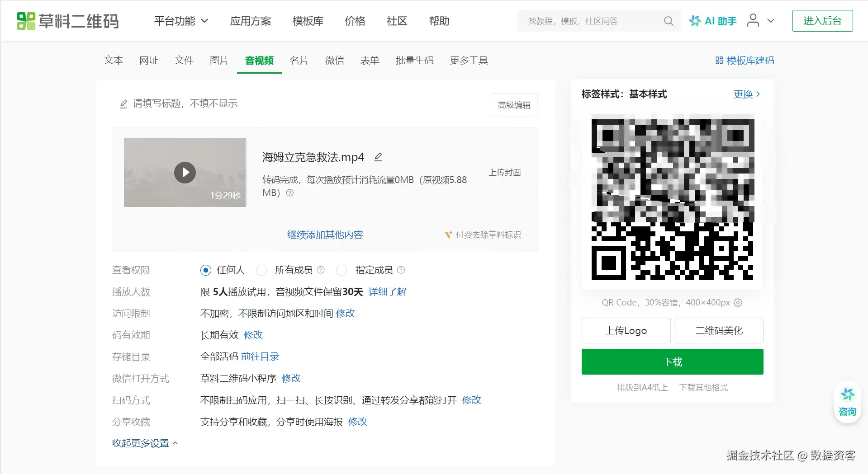
Task: Go to the 价格 page
Action: (x=355, y=21)
